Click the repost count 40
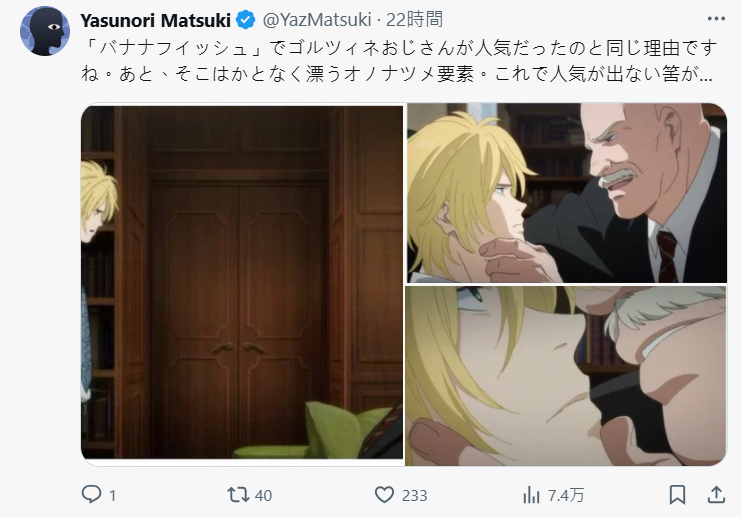The width and height of the screenshot is (741, 517). point(263,496)
